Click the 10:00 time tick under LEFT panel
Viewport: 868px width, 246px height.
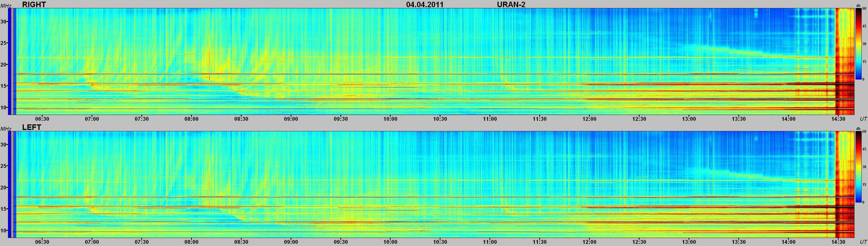tap(390, 242)
